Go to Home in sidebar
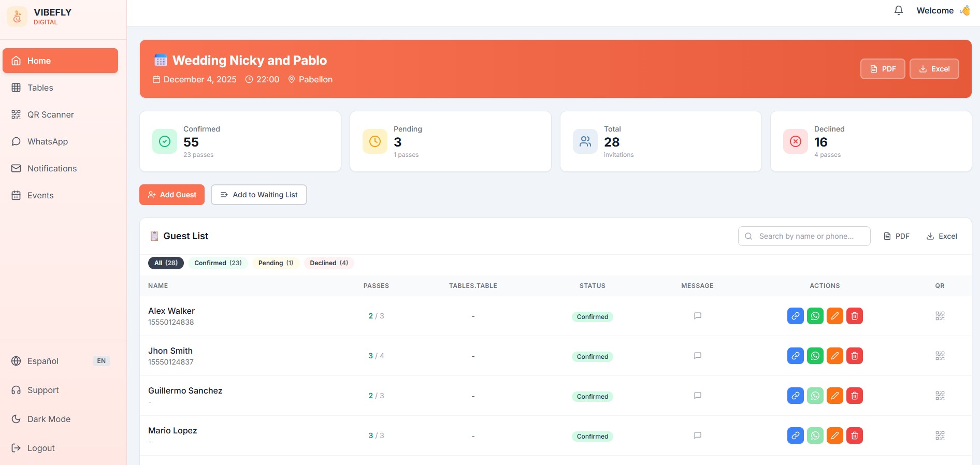Screen dimensions: 980x465 (60, 61)
